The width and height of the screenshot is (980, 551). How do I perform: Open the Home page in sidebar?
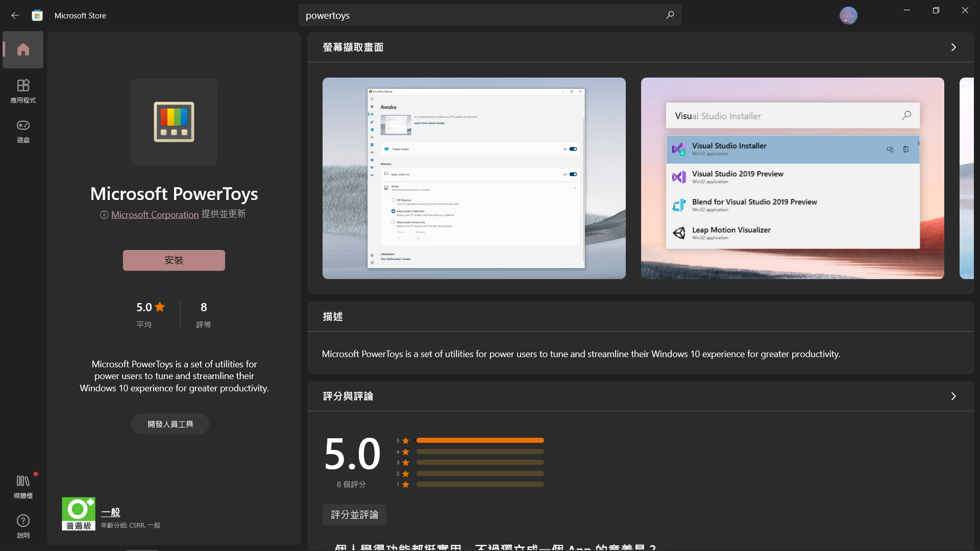pos(23,49)
